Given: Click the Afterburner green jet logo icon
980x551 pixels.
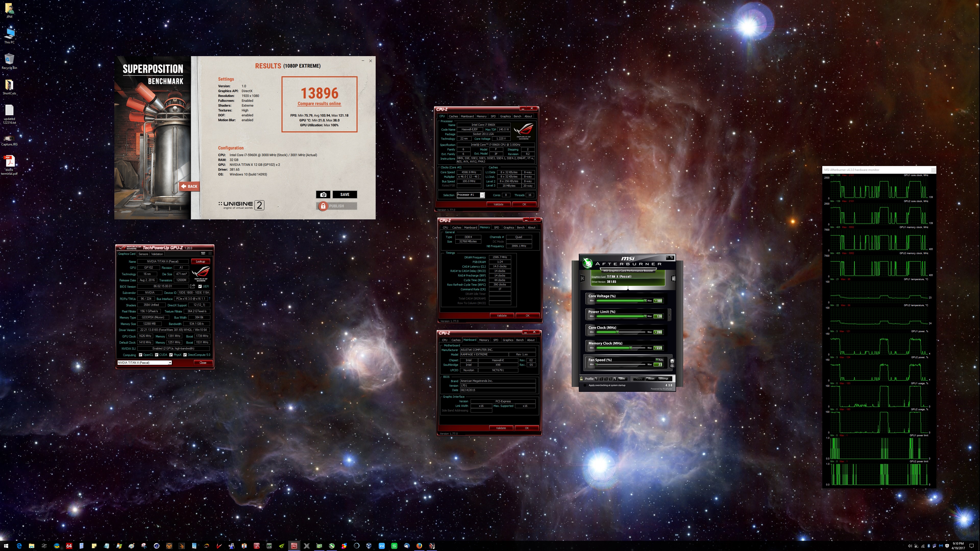Looking at the screenshot, I should 588,263.
